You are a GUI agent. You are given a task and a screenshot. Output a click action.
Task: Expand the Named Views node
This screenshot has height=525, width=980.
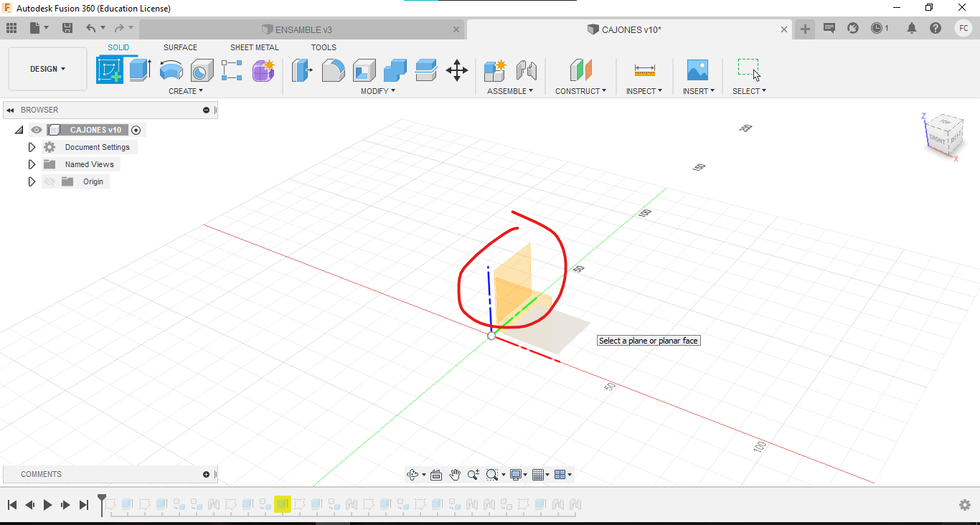tap(32, 164)
